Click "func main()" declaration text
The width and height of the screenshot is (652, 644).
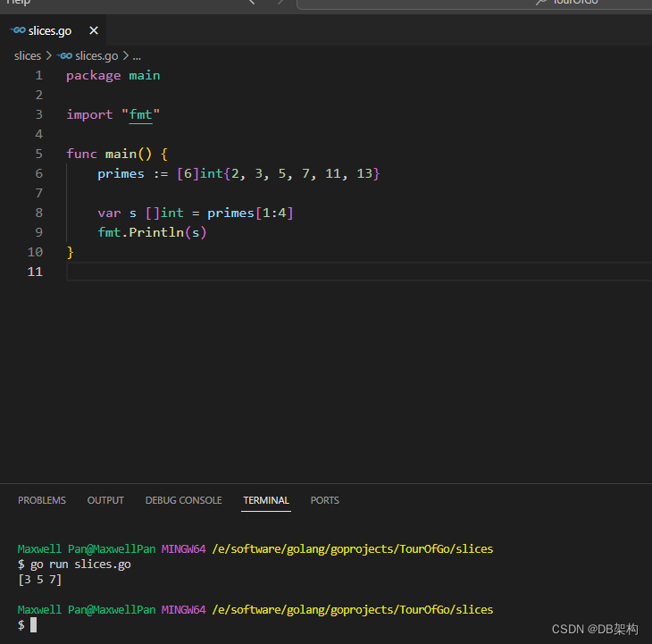109,155
